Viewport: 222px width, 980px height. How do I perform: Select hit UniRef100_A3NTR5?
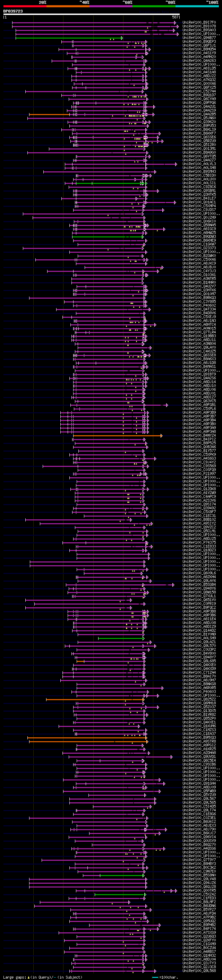click(199, 278)
